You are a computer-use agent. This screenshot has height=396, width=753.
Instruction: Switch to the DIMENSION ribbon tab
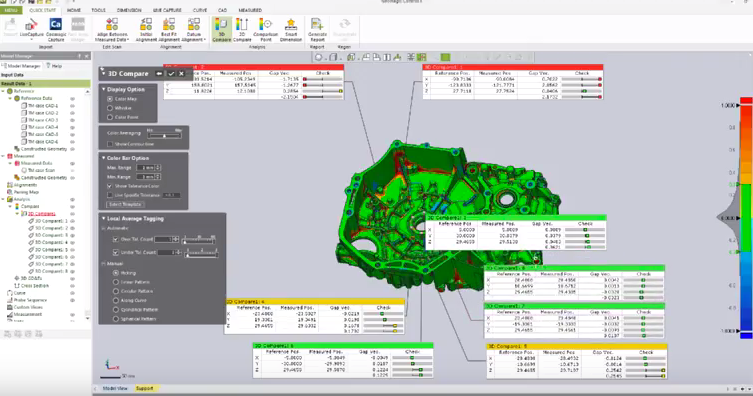[x=129, y=10]
